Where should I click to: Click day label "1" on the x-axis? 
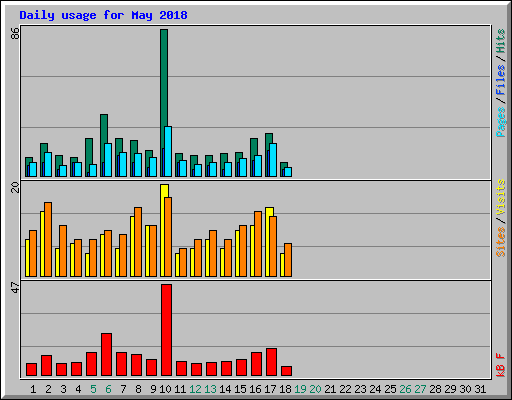click(33, 389)
